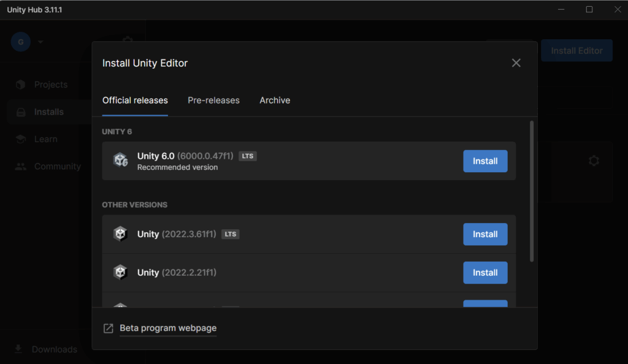
Task: Click the UNITY 6 section header
Action: coord(117,132)
